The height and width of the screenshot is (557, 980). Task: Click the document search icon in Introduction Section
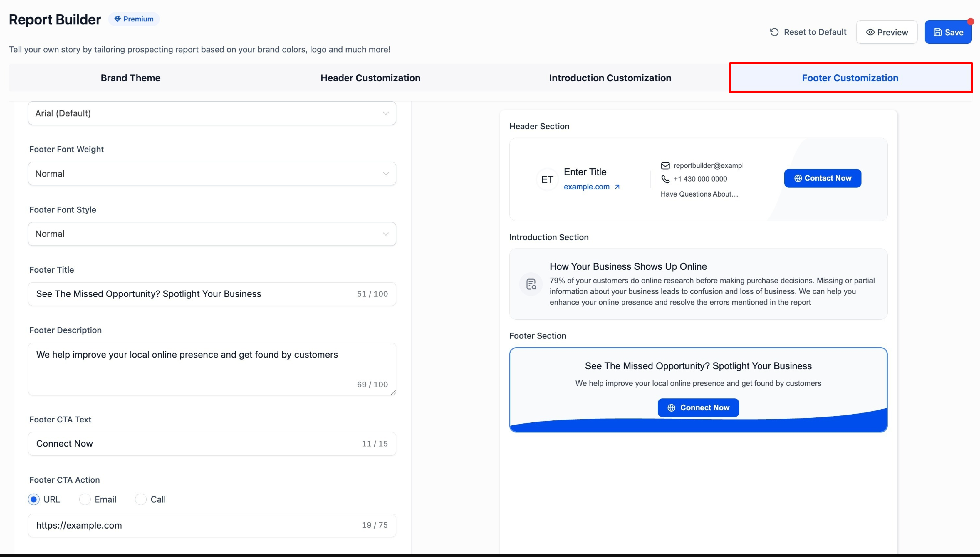(531, 284)
